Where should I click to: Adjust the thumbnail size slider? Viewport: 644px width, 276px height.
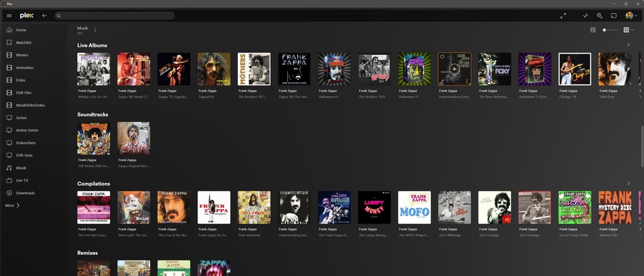[x=611, y=30]
